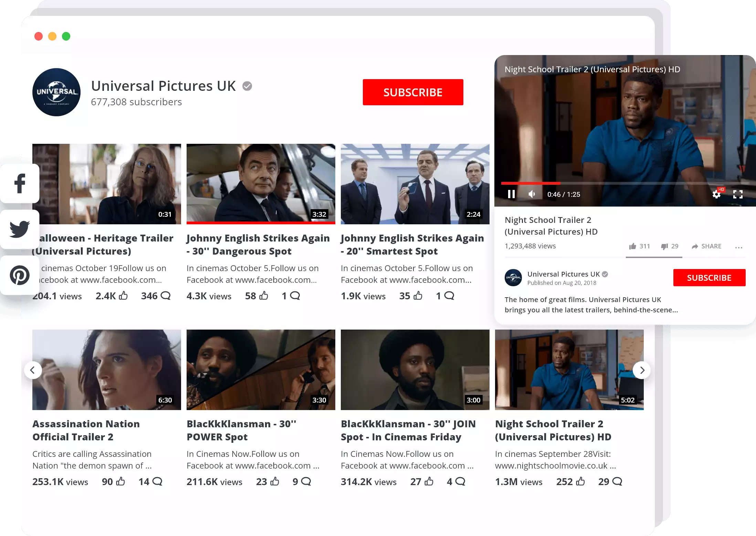Open the small channel avatar beside publish date
The image size is (756, 536).
pyautogui.click(x=513, y=278)
